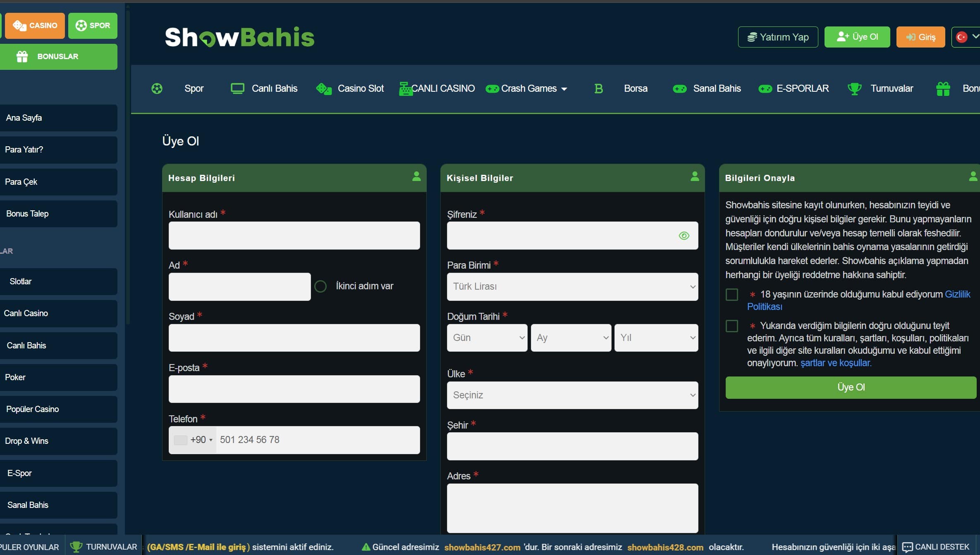The width and height of the screenshot is (980, 555).
Task: Click the E-posta input field
Action: 294,389
